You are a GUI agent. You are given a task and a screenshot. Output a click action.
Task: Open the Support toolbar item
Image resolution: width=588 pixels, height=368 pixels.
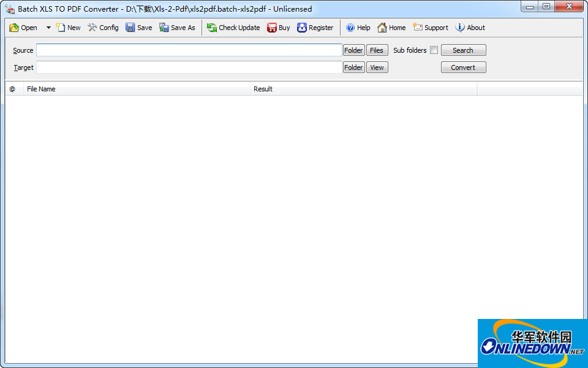click(431, 28)
